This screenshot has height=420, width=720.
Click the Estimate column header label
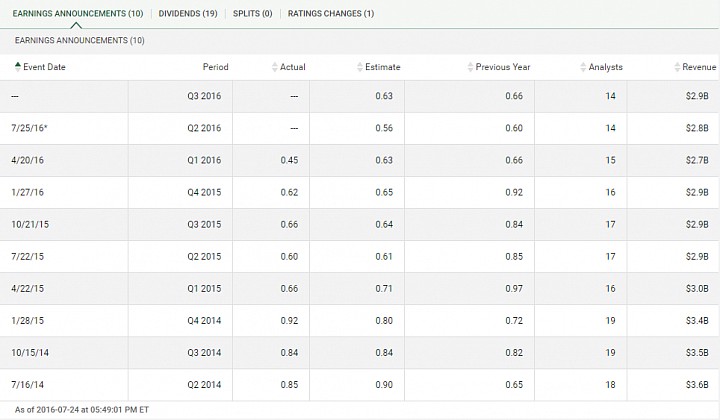[382, 67]
